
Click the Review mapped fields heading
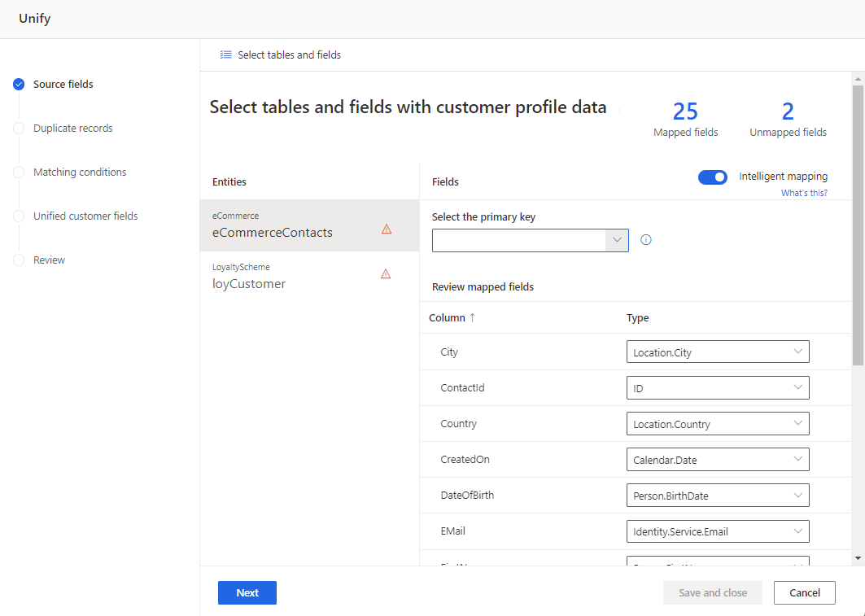tap(483, 286)
